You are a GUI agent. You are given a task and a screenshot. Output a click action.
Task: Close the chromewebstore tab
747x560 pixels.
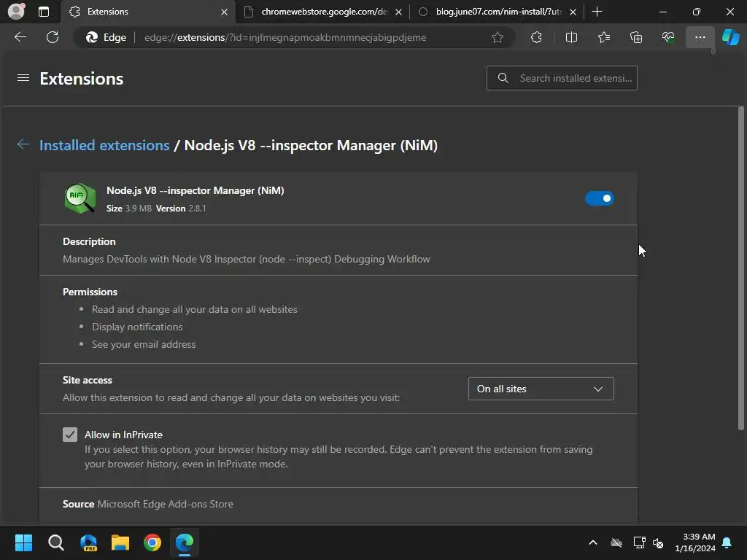click(x=399, y=12)
